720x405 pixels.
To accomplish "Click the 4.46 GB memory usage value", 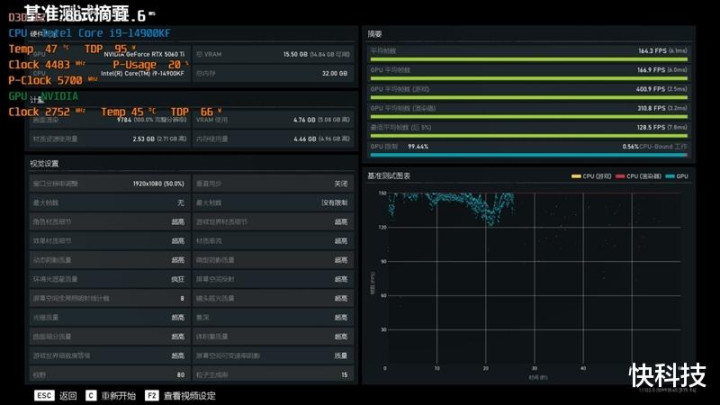I will tap(304, 139).
